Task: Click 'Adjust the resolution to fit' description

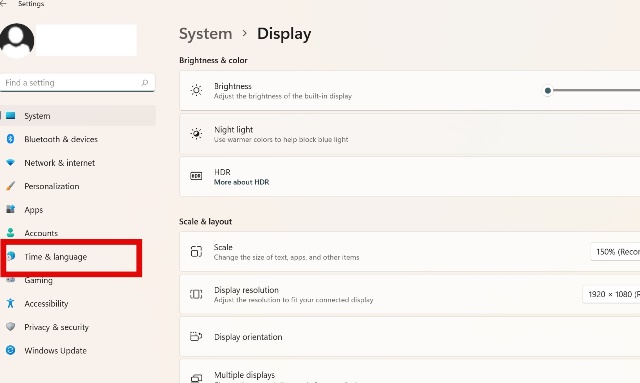Action: 293,300
